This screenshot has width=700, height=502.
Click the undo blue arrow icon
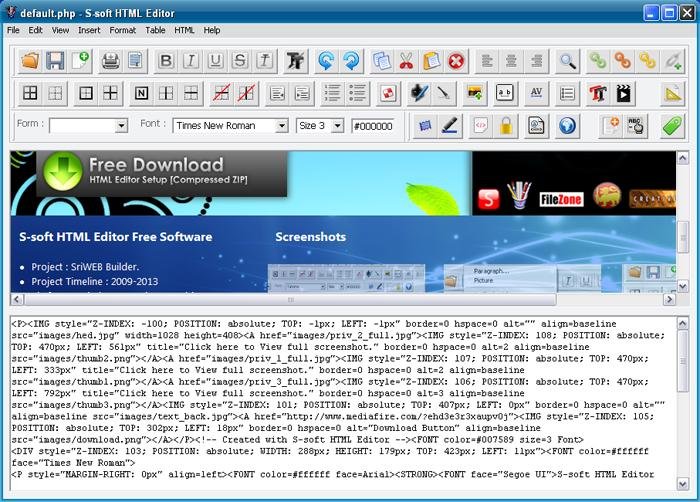pyautogui.click(x=326, y=60)
